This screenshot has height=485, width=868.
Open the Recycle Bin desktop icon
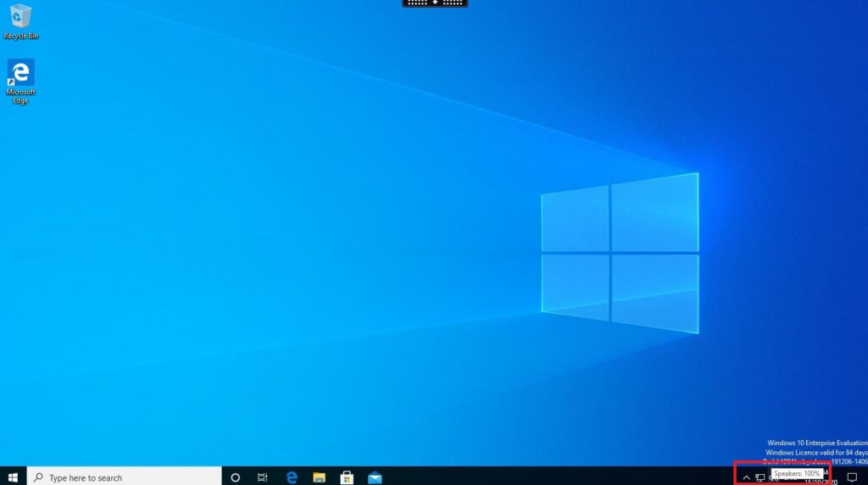pyautogui.click(x=20, y=21)
